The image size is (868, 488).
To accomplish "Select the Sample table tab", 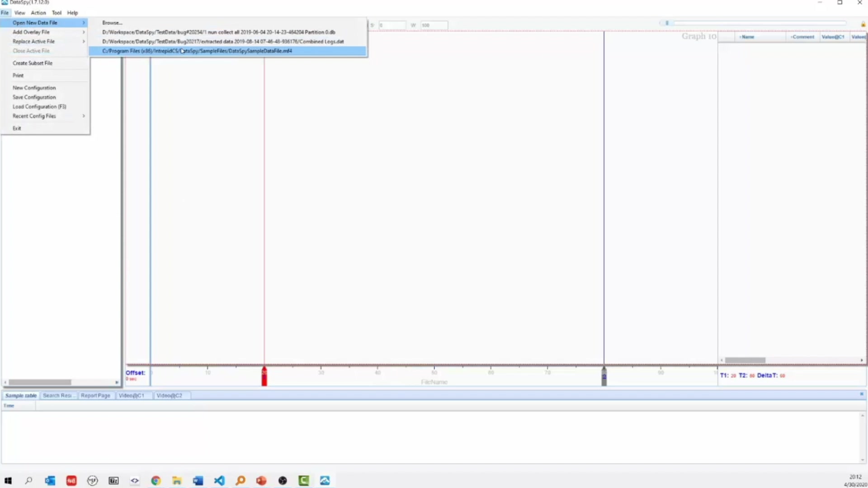I will click(20, 395).
